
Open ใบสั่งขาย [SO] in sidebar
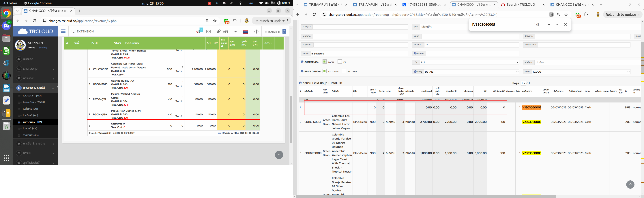(x=31, y=109)
